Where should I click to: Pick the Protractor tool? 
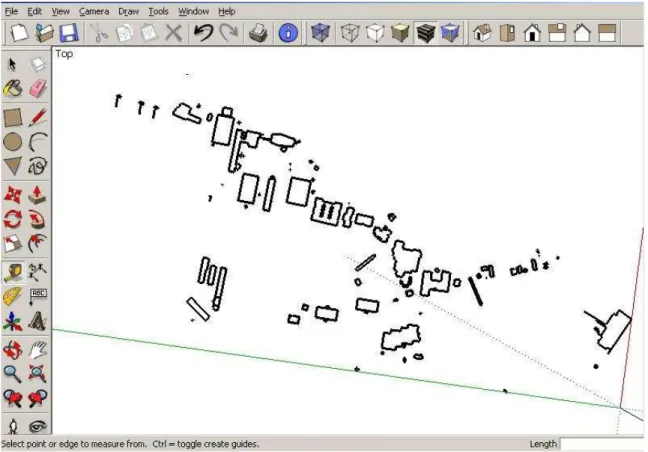tap(12, 297)
